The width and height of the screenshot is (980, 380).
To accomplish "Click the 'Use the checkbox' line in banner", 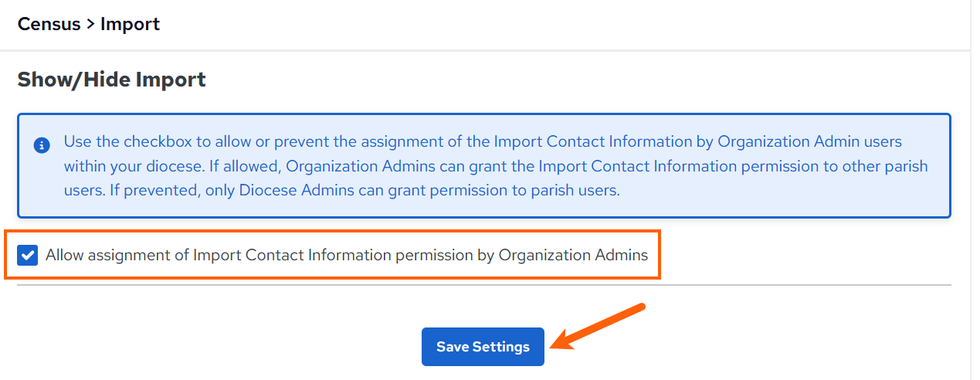I will (x=483, y=142).
